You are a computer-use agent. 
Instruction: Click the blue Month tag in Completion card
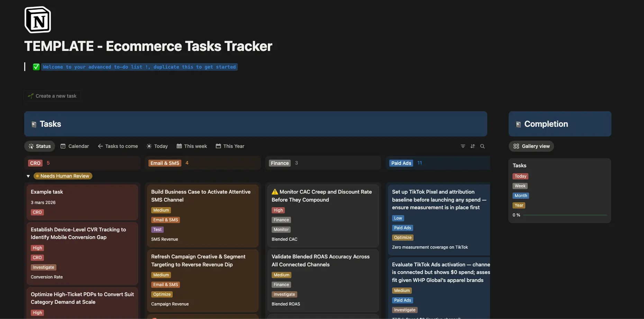pos(521,196)
